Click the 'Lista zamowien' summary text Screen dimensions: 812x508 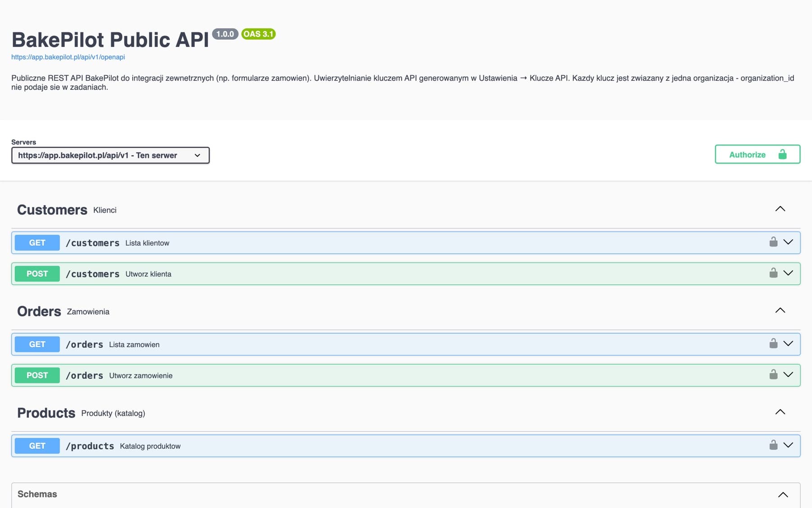click(134, 345)
